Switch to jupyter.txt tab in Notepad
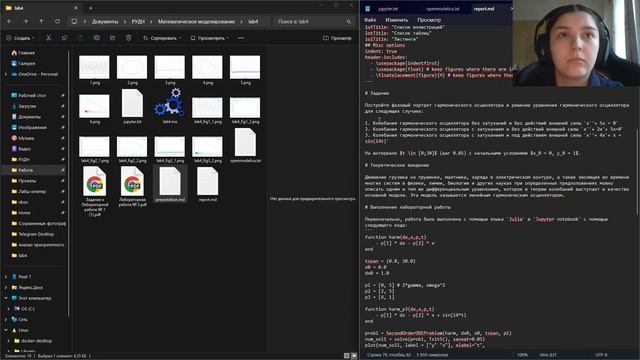640x360 pixels. click(388, 8)
